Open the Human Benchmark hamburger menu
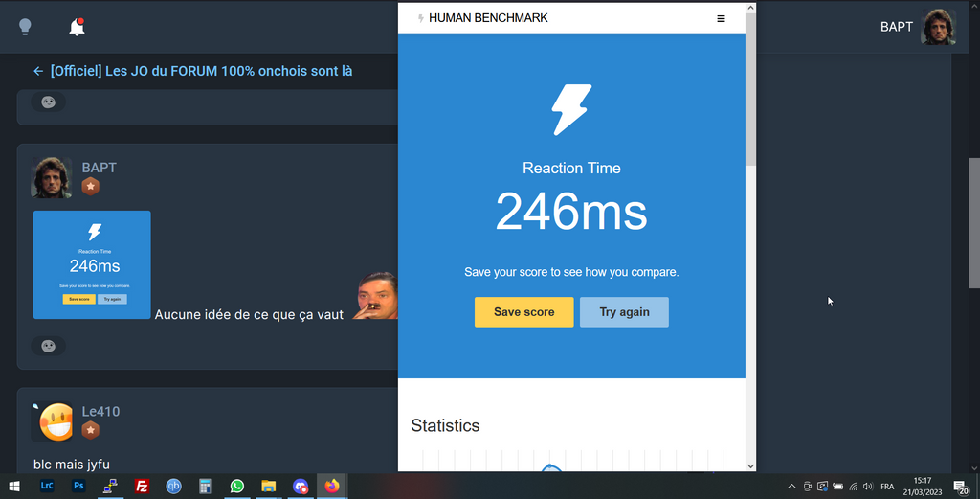The width and height of the screenshot is (980, 499). [721, 19]
